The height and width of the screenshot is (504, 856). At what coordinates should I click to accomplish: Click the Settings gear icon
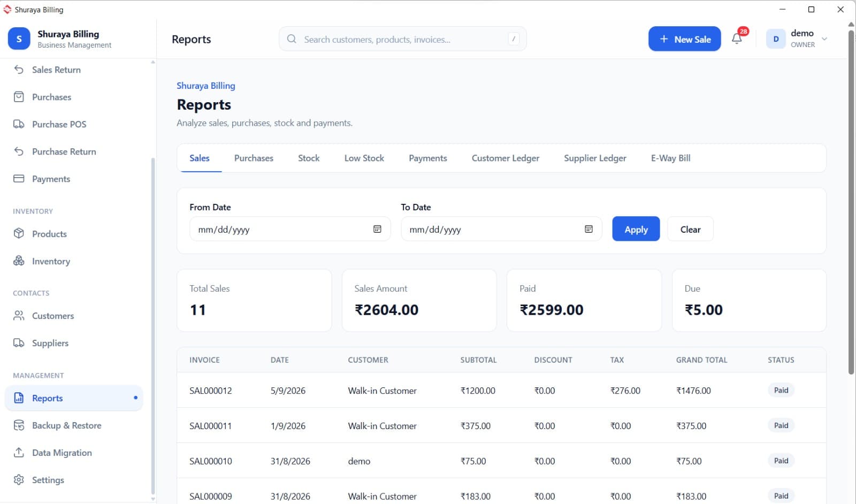click(19, 480)
